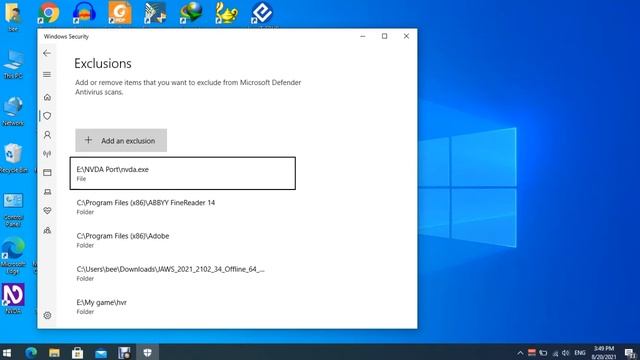Open the globe download manager shortcut
Screen dimensions: 640x360
[191, 13]
